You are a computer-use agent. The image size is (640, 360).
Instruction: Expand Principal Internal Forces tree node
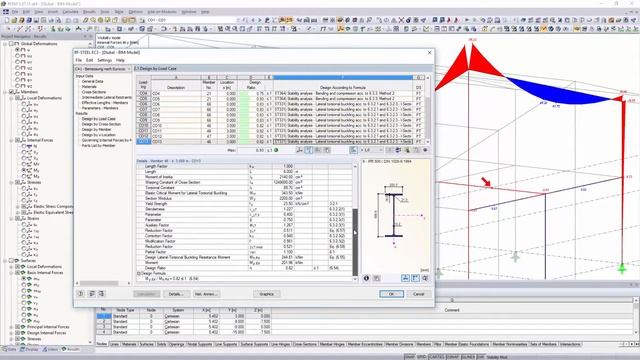click(x=11, y=327)
